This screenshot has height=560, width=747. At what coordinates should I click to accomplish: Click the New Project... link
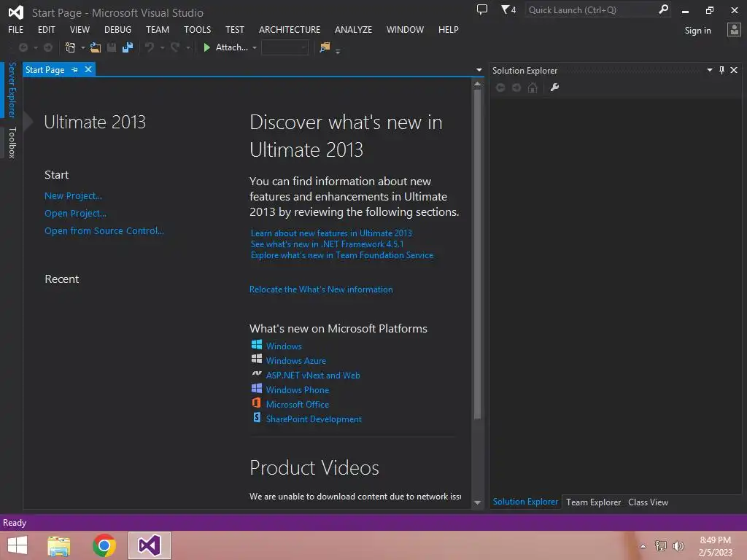click(74, 195)
